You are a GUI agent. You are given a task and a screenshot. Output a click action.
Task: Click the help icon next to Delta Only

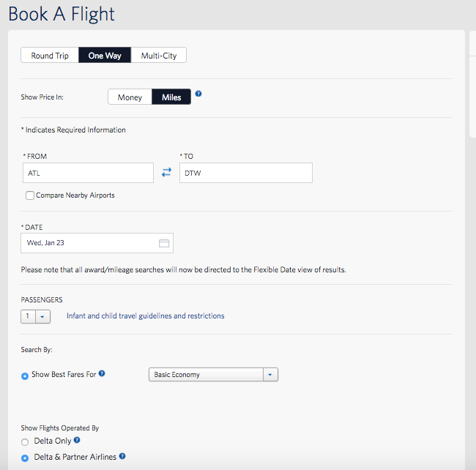point(77,441)
